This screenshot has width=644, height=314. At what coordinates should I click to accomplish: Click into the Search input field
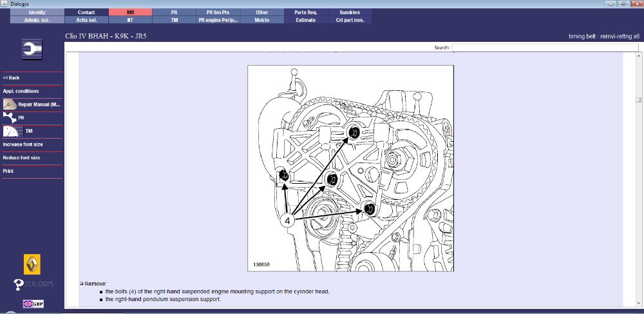[x=545, y=48]
